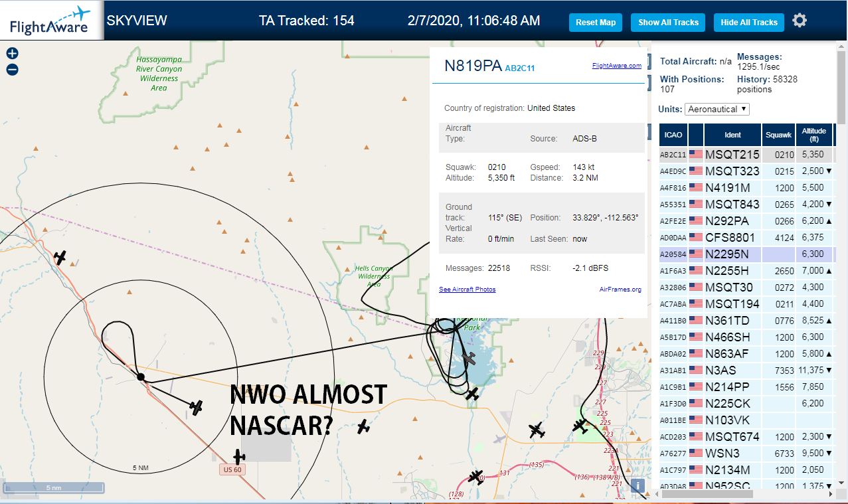Click the Reset Map button
Viewport: 848px width, 504px height.
coord(596,23)
